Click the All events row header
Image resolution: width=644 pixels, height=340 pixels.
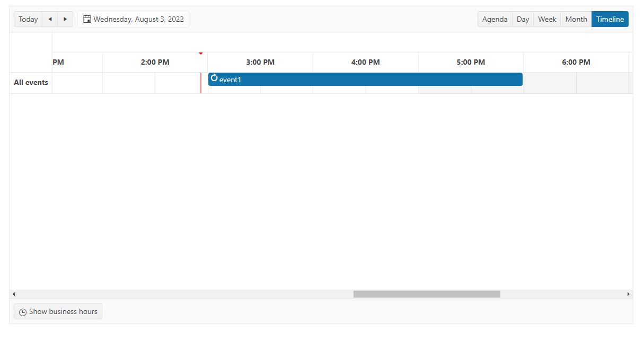[31, 83]
